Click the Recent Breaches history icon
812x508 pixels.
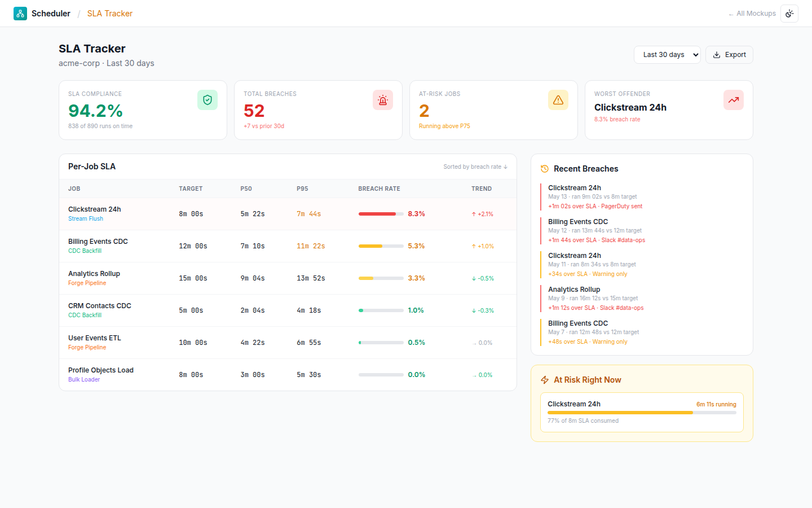point(545,169)
